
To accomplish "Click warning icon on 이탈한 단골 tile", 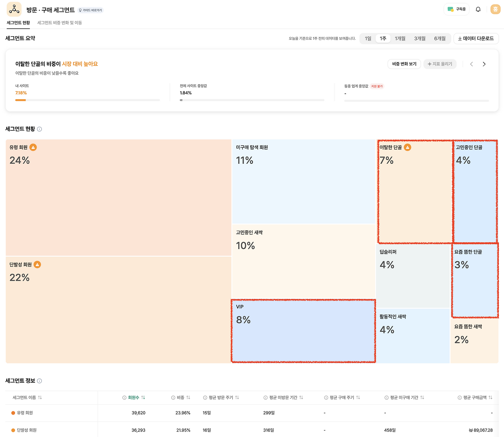I will point(408,147).
